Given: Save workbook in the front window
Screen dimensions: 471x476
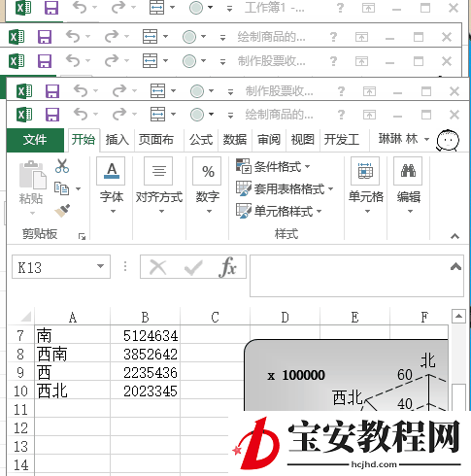Looking at the screenshot, I should pos(52,115).
